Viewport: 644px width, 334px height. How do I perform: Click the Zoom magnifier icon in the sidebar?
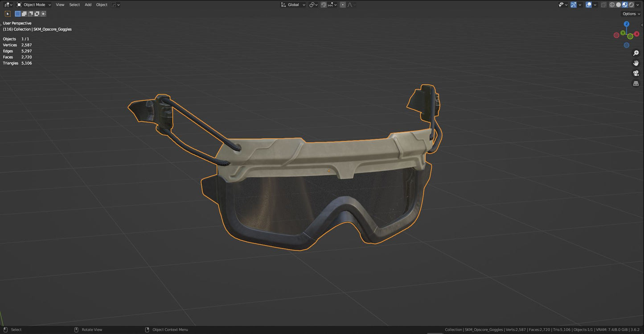[636, 53]
